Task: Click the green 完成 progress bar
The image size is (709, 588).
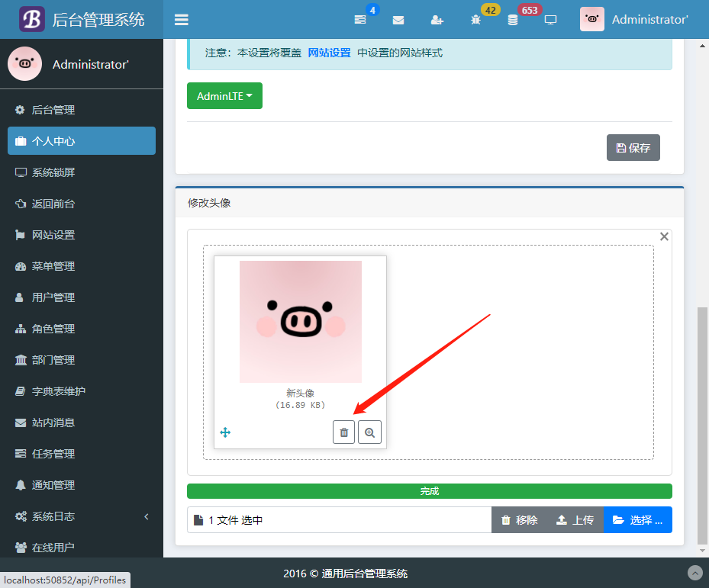Action: click(x=430, y=491)
